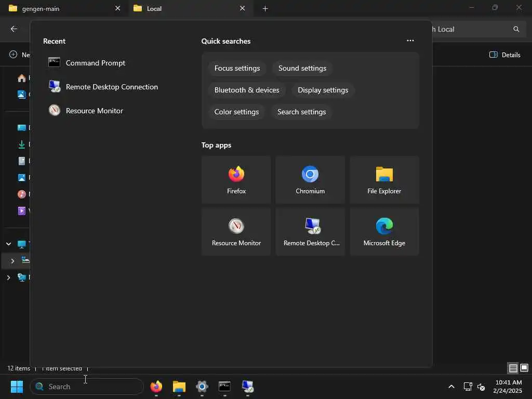Open Home in File Explorer sidebar
The width and height of the screenshot is (532, 399).
click(22, 78)
